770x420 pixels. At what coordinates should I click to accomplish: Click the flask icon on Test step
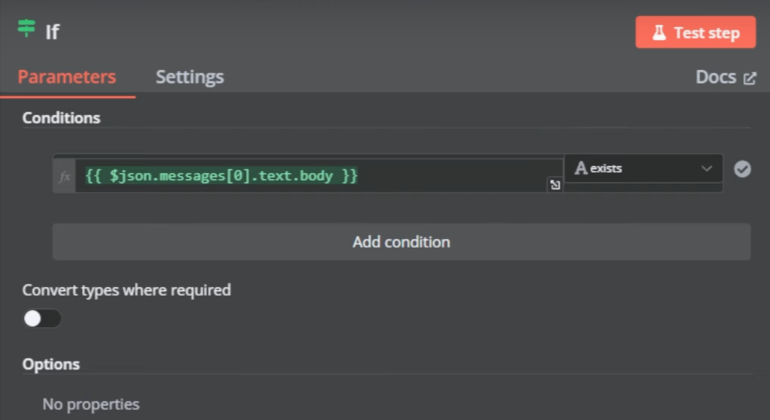[x=659, y=33]
